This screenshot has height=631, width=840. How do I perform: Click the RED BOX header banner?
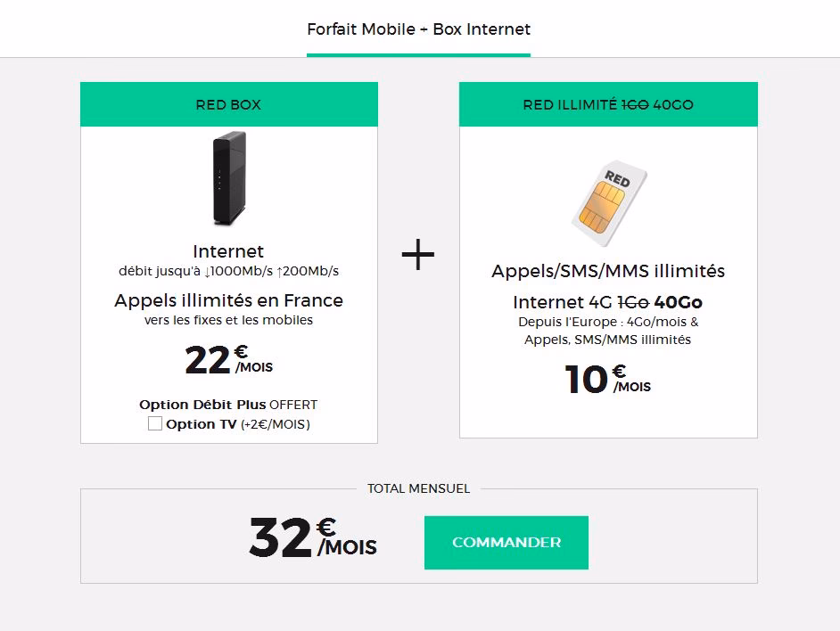pyautogui.click(x=229, y=104)
